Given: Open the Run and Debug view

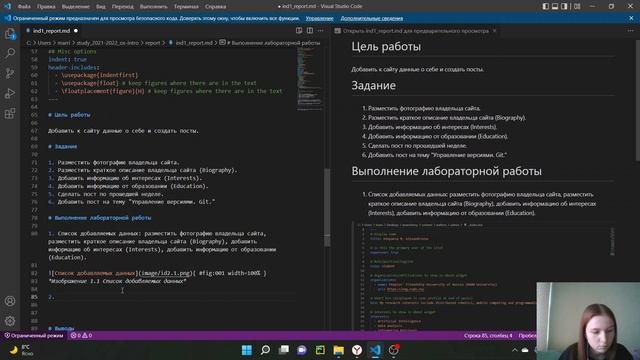Looking at the screenshot, I should point(10,93).
